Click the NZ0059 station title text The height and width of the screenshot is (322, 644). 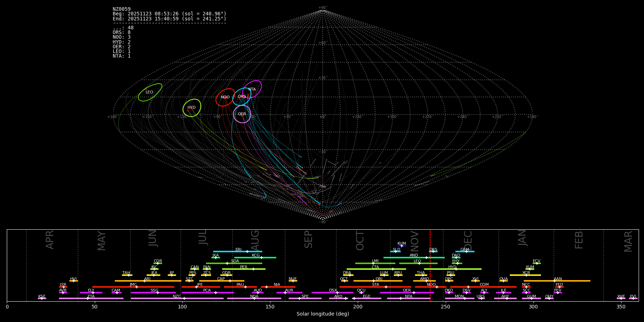[x=122, y=9]
